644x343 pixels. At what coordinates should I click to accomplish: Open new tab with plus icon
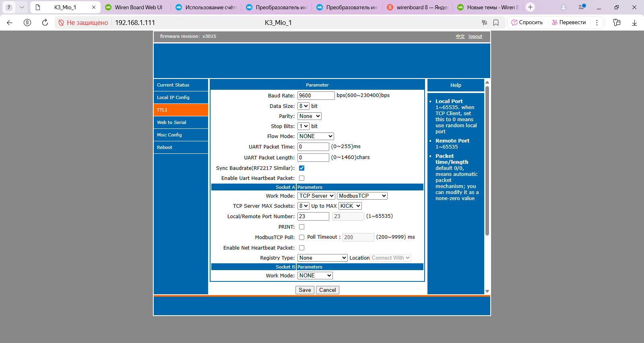tap(530, 7)
